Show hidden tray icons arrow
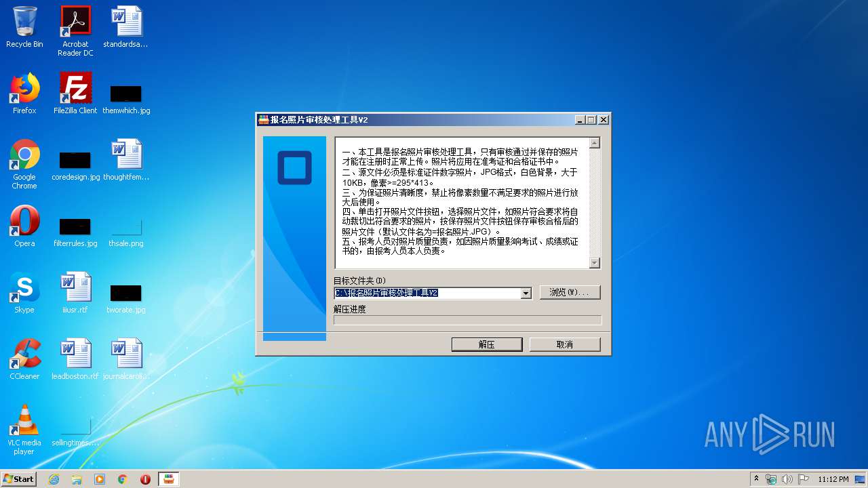This screenshot has height=488, width=868. click(756, 479)
